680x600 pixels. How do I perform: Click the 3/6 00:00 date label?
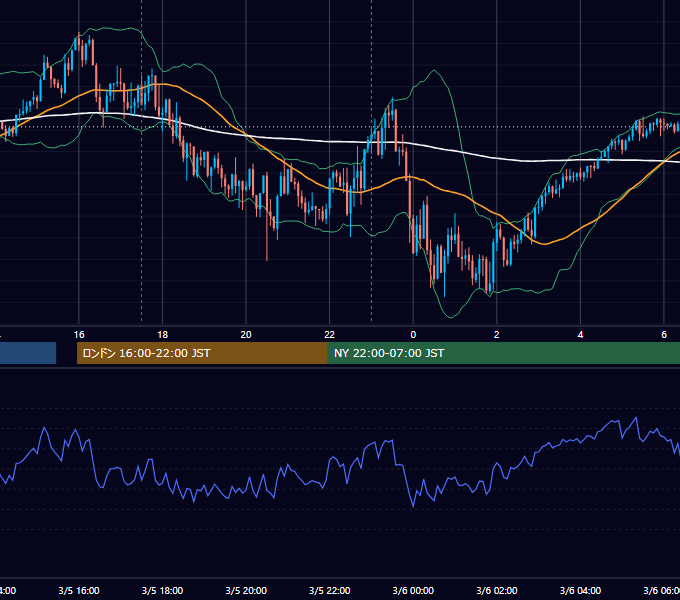point(413,590)
